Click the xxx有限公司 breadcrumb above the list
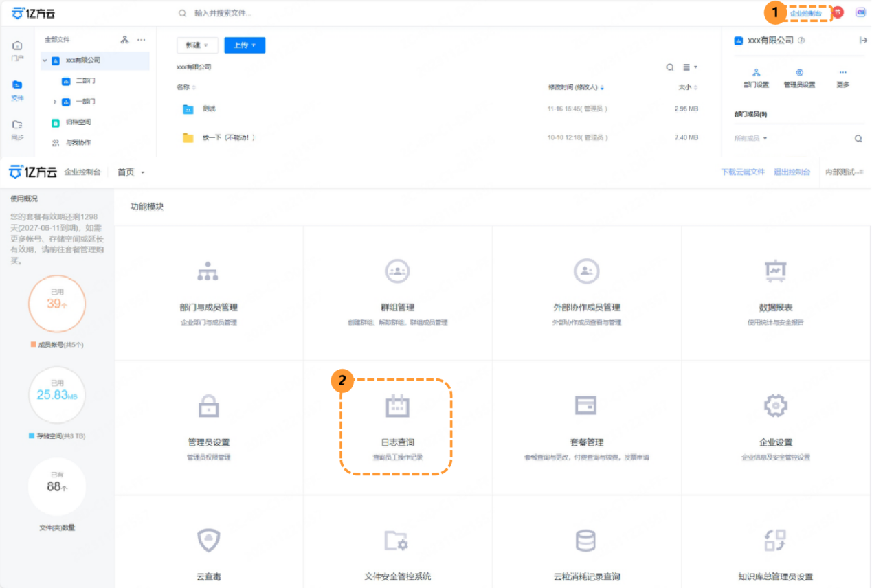Screen dimensions: 872x588 [194, 67]
